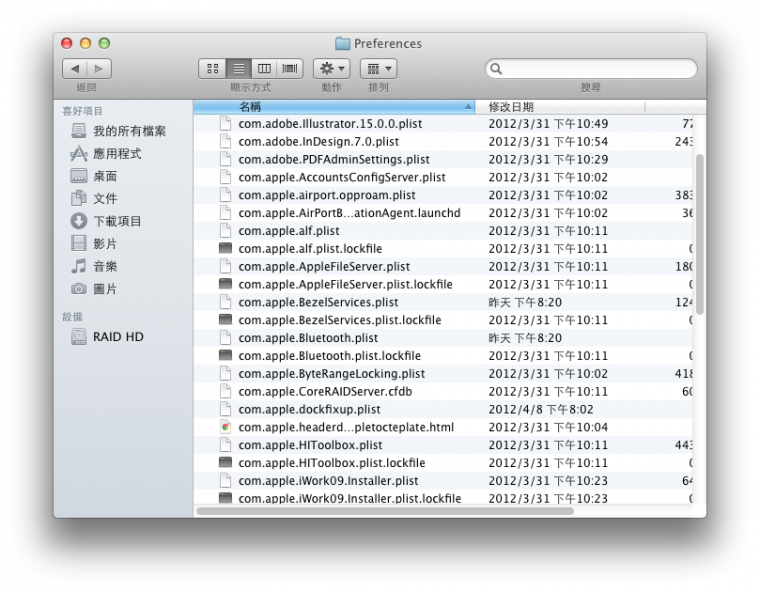
Task: Select com.adobe.InDesign.7.0.plist
Action: click(318, 142)
